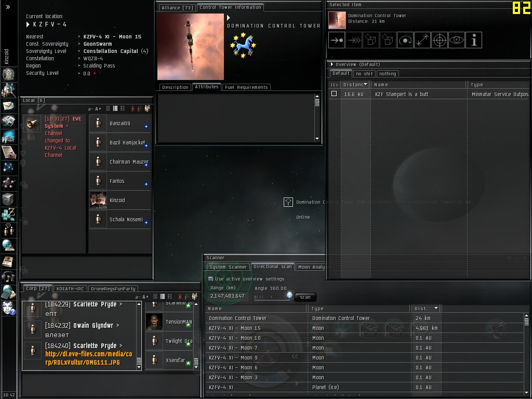Open the Fitting cards icon in sidebar
This screenshot has width=532, height=399.
8,121
